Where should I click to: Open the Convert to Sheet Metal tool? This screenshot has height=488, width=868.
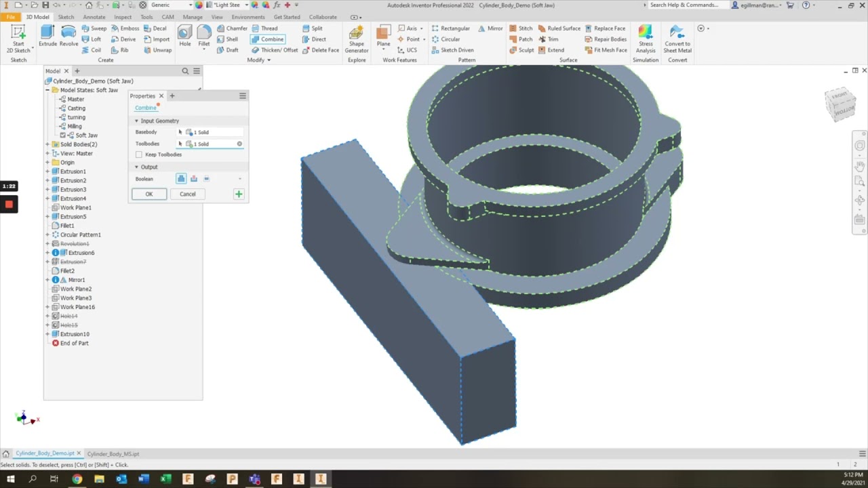click(677, 37)
